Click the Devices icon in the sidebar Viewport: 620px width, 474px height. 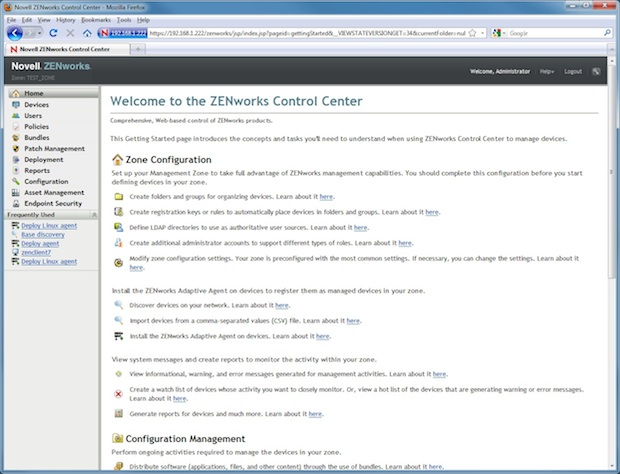(15, 104)
